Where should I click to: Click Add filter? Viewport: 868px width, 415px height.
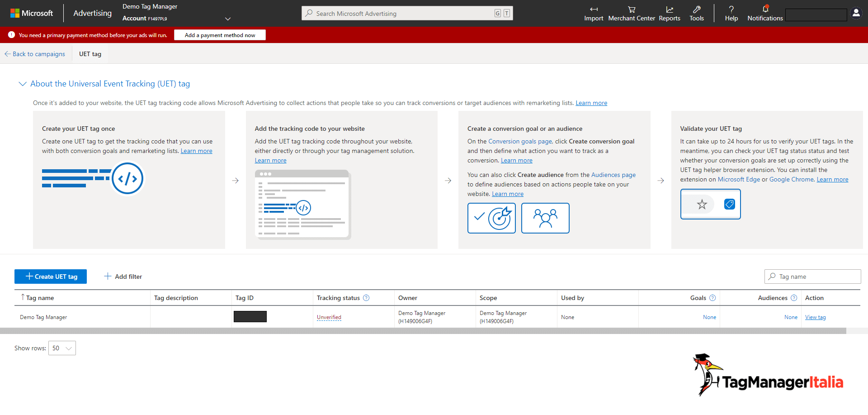(x=123, y=277)
